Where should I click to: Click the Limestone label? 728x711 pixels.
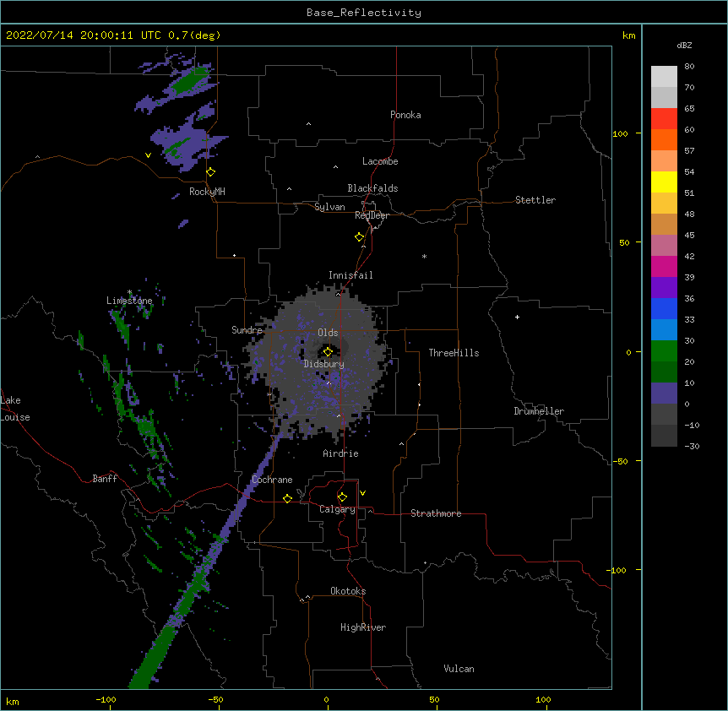click(x=129, y=301)
